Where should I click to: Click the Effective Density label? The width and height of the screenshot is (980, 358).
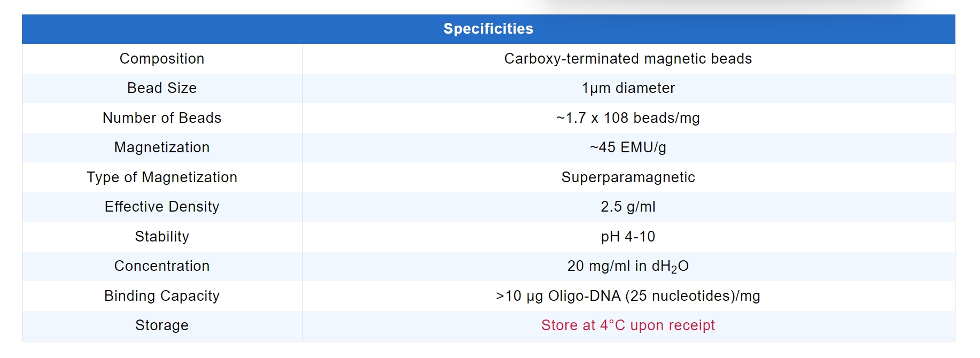click(162, 207)
